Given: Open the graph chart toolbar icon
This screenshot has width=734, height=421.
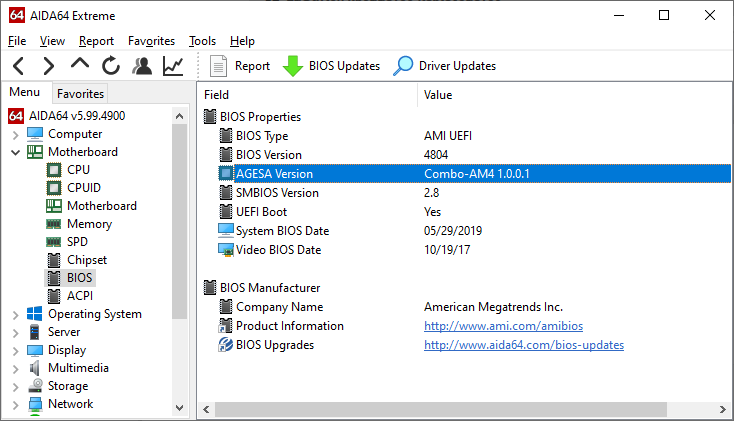Looking at the screenshot, I should [x=173, y=66].
